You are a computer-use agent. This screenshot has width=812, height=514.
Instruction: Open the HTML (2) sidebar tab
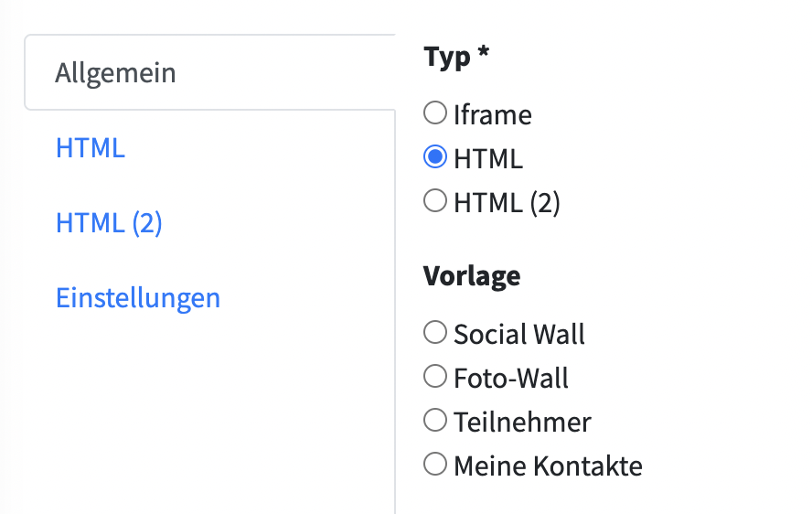tap(109, 223)
